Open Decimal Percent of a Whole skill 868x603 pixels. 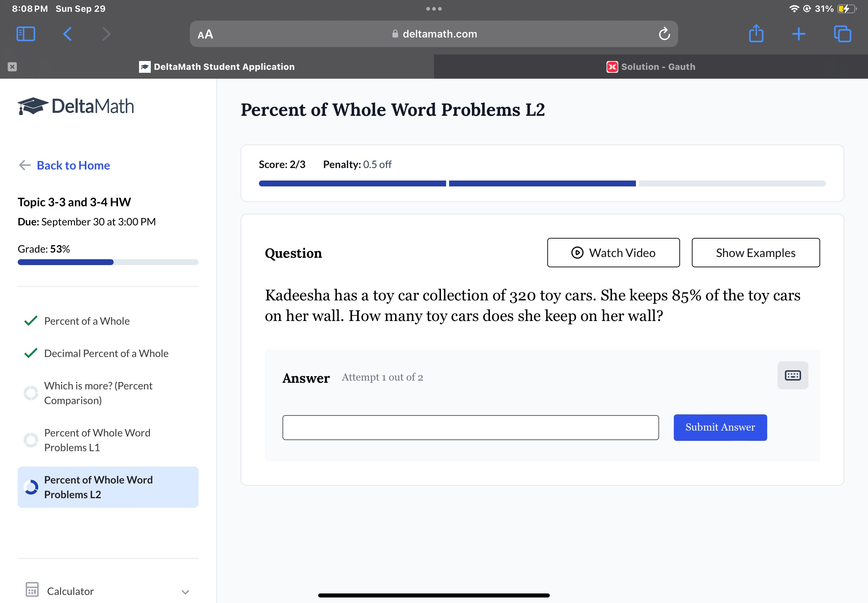pyautogui.click(x=106, y=353)
